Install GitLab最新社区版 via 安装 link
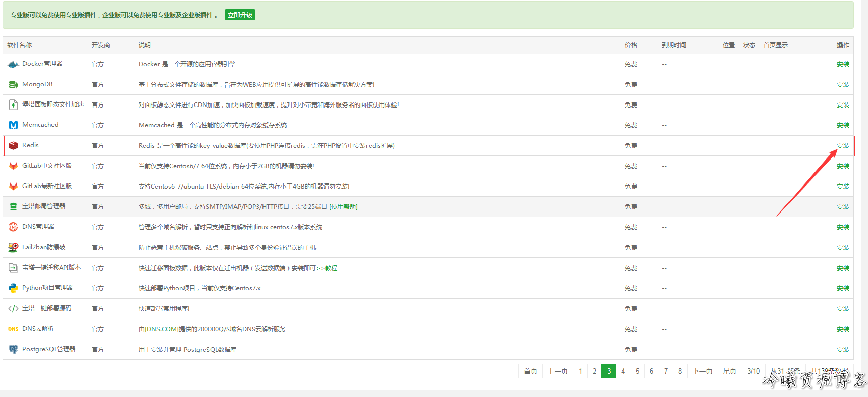This screenshot has width=868, height=397. 843,187
